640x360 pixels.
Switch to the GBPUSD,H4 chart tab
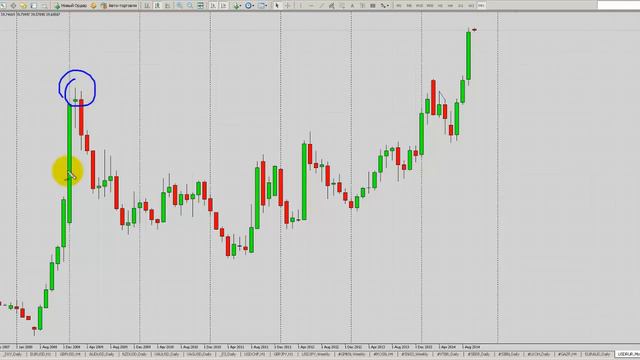coord(71,354)
